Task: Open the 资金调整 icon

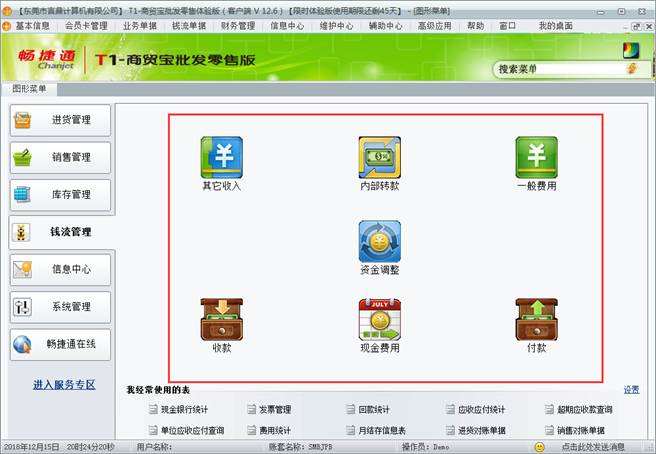Action: pyautogui.click(x=379, y=242)
